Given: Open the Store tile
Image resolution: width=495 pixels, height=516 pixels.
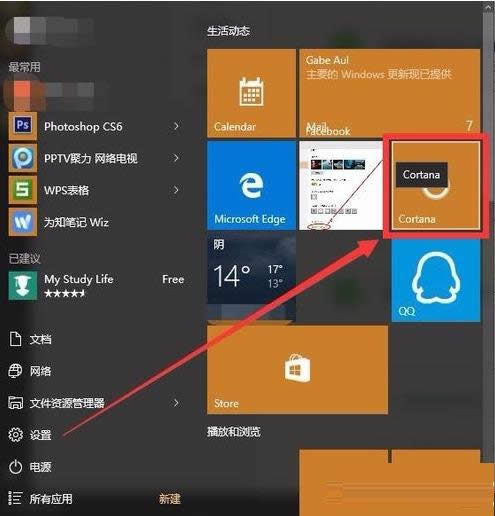Looking at the screenshot, I should tap(297, 370).
